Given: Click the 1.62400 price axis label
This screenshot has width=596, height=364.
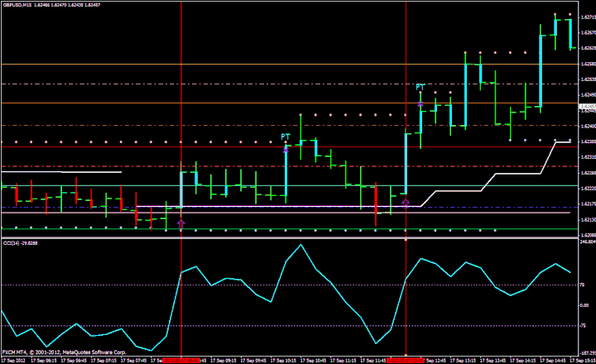Looking at the screenshot, I should click(588, 126).
